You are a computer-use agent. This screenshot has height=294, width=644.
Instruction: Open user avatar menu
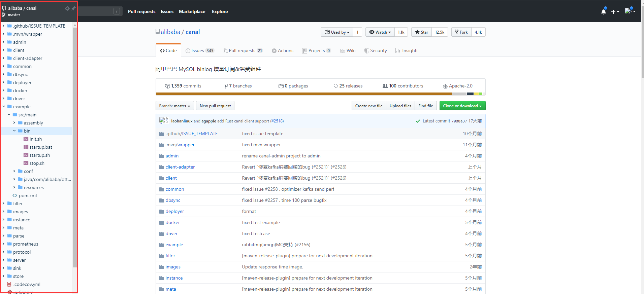pos(630,11)
